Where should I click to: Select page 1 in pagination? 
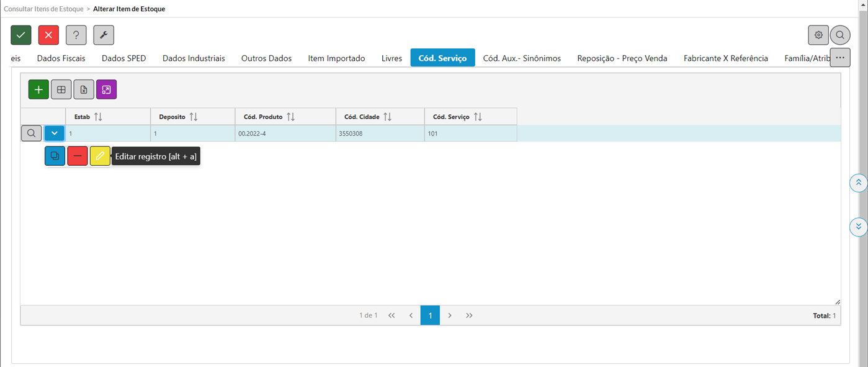point(430,315)
